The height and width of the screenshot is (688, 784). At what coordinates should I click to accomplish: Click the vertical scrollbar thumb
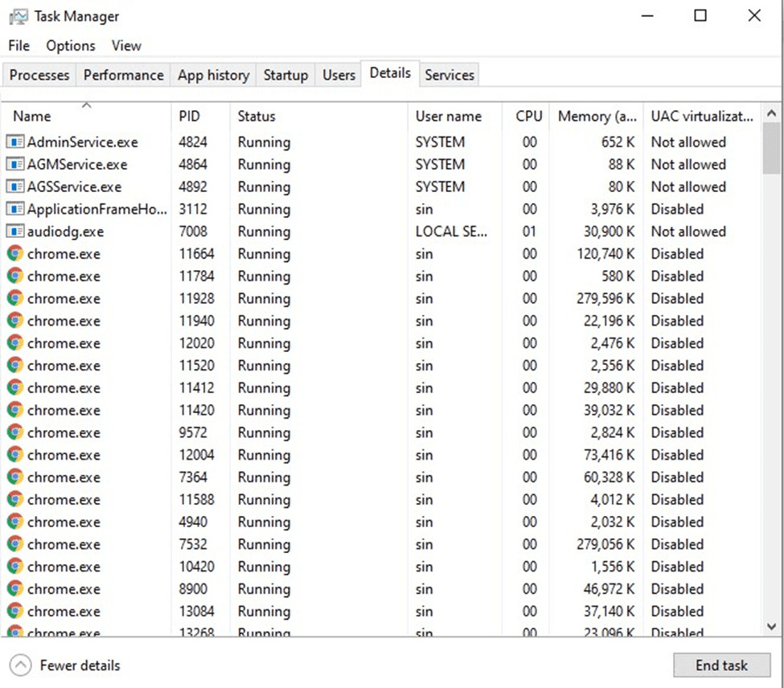(771, 149)
